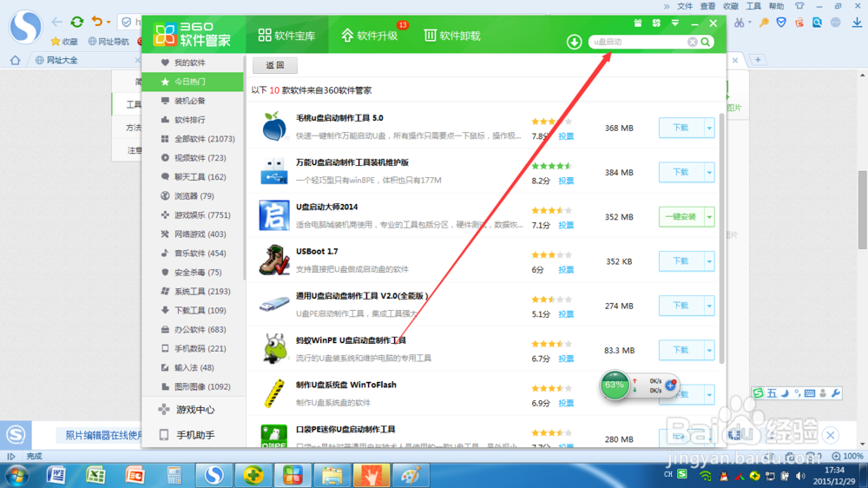The image size is (868, 488).
Task: Open 办公软件 (683) category
Action: (x=192, y=330)
